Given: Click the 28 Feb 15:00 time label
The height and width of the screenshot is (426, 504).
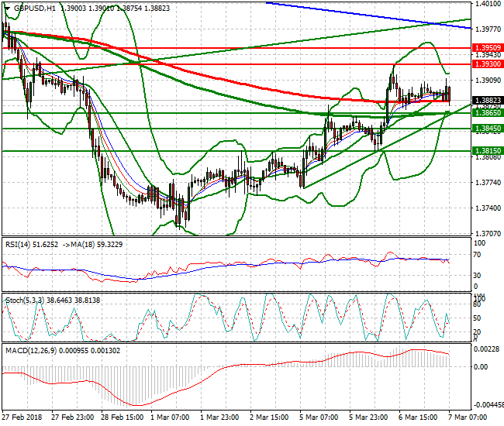Looking at the screenshot, I should pyautogui.click(x=123, y=417).
